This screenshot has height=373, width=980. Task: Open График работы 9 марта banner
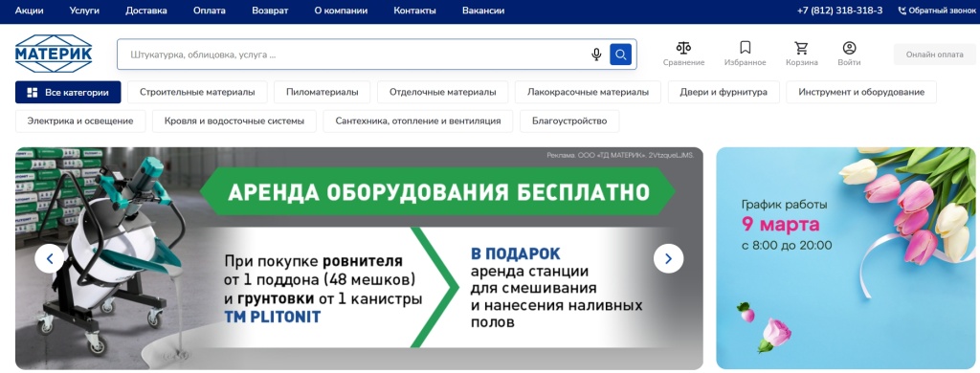pyautogui.click(x=846, y=258)
